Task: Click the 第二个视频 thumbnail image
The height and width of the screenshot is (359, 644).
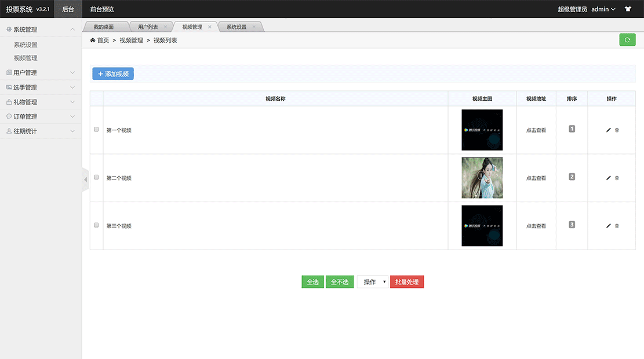Action: 482,178
